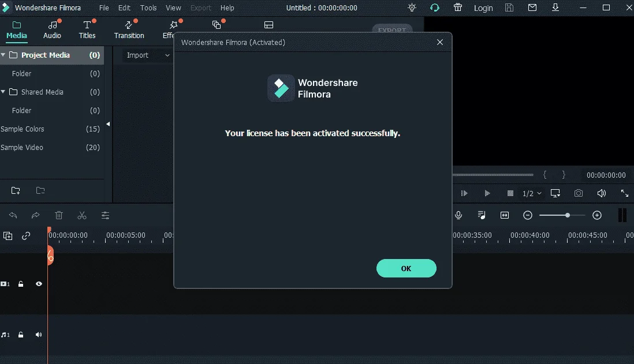Collapse the Shared Media tree item

pyautogui.click(x=3, y=92)
